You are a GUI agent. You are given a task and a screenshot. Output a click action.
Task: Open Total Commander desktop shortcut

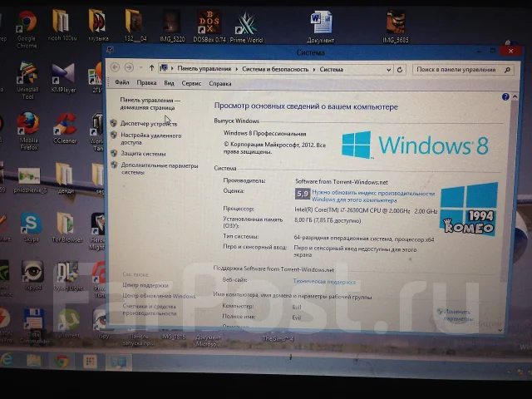[34, 326]
